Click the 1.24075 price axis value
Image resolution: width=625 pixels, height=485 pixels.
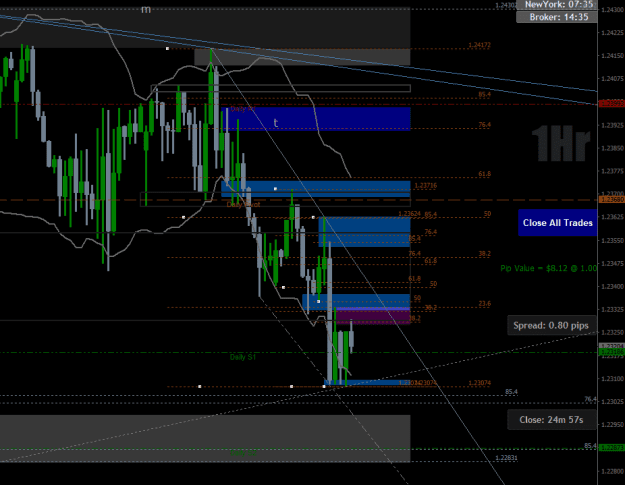click(x=613, y=79)
